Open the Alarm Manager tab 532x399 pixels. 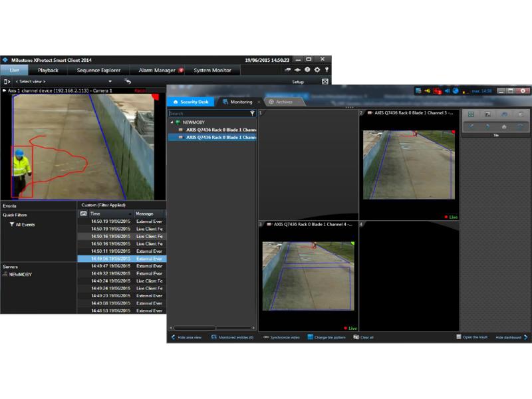[159, 70]
